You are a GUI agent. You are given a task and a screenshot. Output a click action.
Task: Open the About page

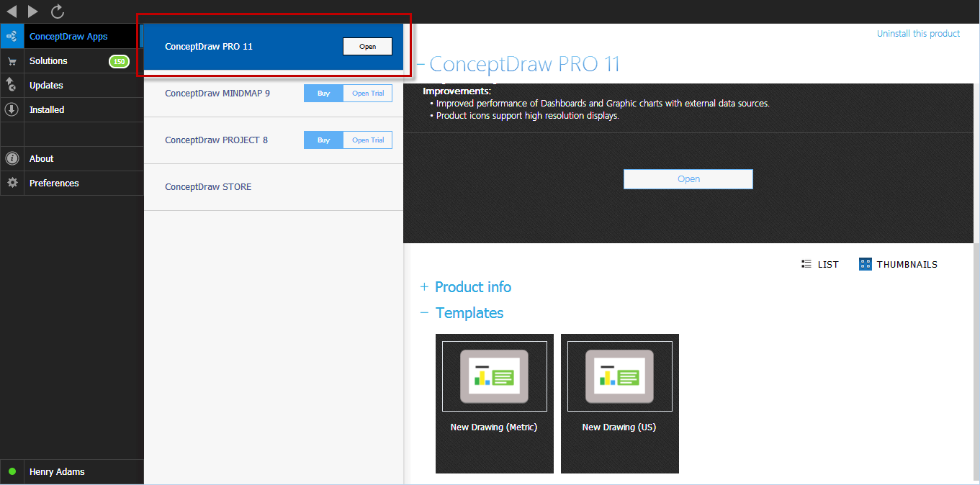pos(42,158)
